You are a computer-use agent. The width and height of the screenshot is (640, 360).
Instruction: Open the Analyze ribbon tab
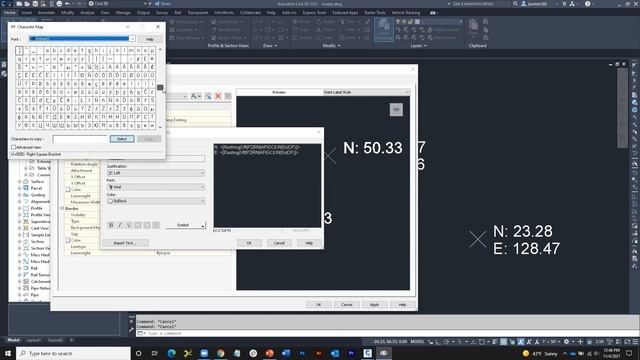click(87, 13)
